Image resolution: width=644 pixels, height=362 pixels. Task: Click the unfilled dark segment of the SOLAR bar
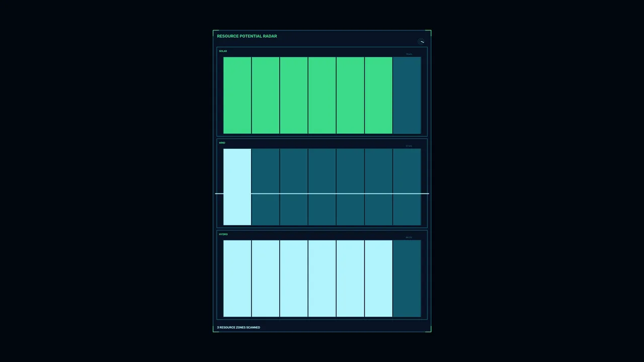pyautogui.click(x=407, y=96)
